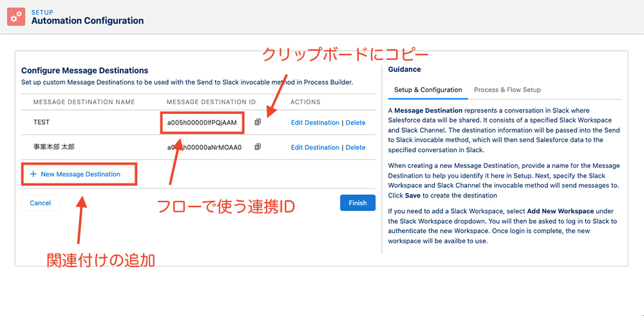Click the ID ending in aNrMOAA0

pyautogui.click(x=204, y=147)
